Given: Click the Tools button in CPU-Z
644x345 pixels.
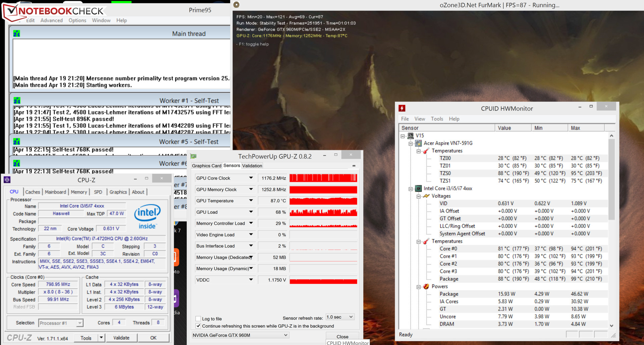Looking at the screenshot, I should point(86,338).
